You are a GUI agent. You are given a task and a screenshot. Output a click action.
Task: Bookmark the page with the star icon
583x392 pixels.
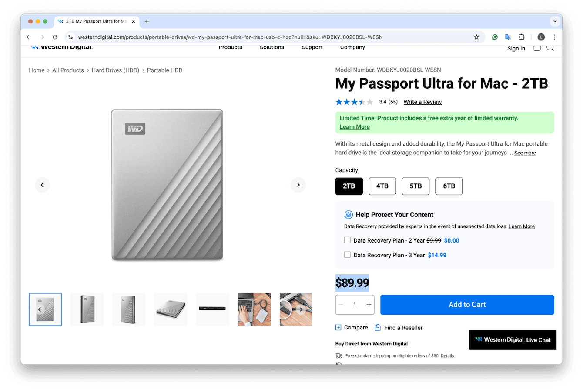pos(476,37)
